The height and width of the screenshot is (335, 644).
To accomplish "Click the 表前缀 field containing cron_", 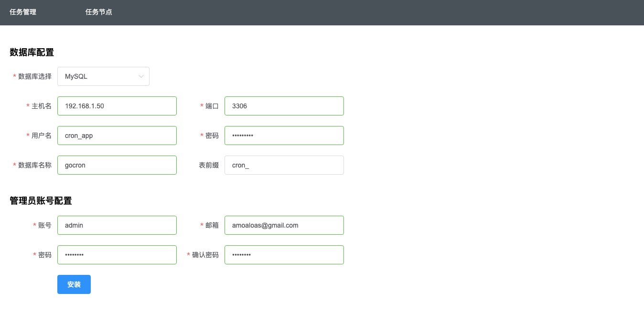I will (284, 165).
